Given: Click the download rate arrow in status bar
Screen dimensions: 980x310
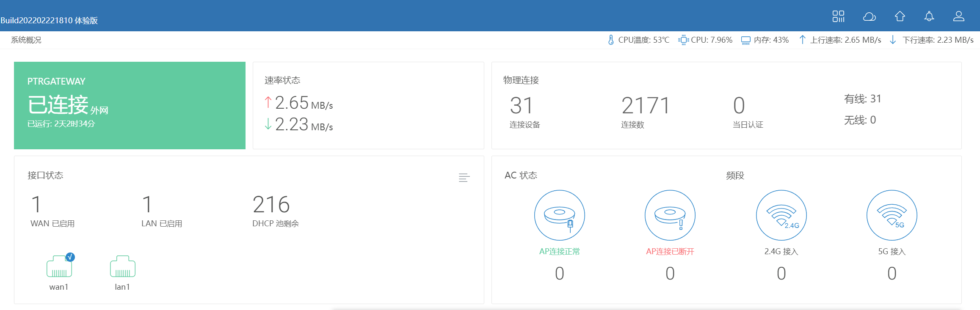Looking at the screenshot, I should 893,40.
